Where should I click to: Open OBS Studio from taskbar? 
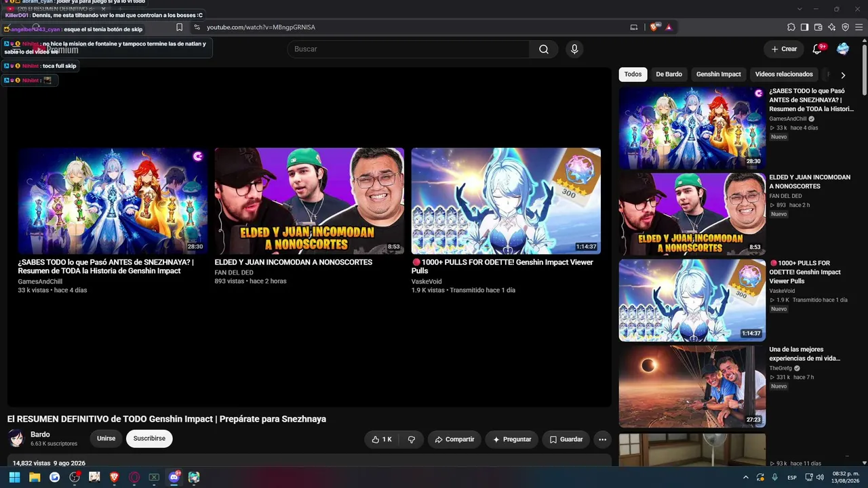[x=75, y=477]
